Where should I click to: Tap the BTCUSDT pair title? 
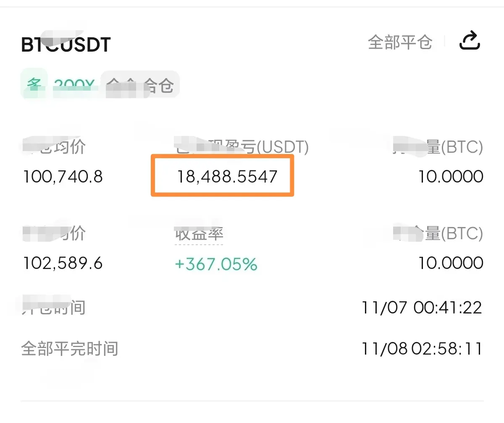point(66,45)
